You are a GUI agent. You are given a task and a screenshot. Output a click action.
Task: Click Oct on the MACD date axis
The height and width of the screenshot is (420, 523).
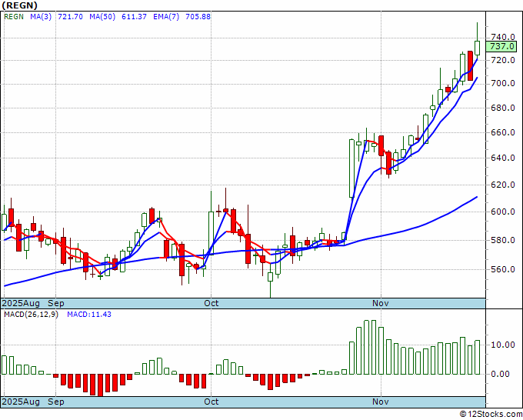pos(212,402)
